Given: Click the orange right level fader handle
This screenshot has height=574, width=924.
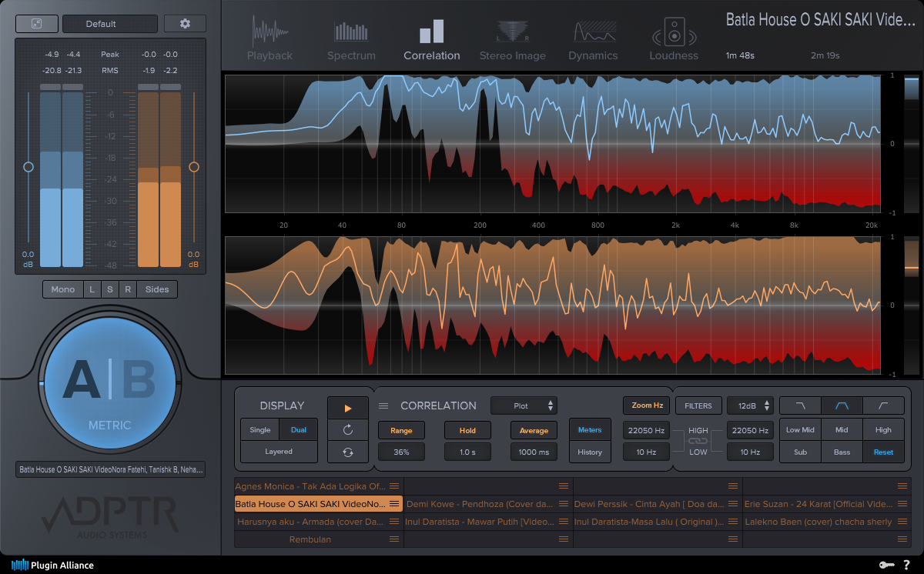Looking at the screenshot, I should (194, 166).
